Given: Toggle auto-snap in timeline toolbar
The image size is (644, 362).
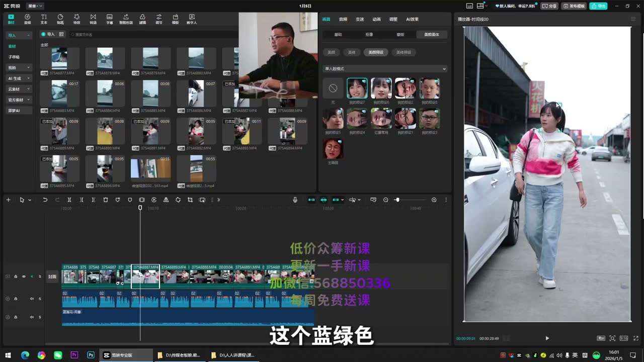Looking at the screenshot, I should [324, 200].
